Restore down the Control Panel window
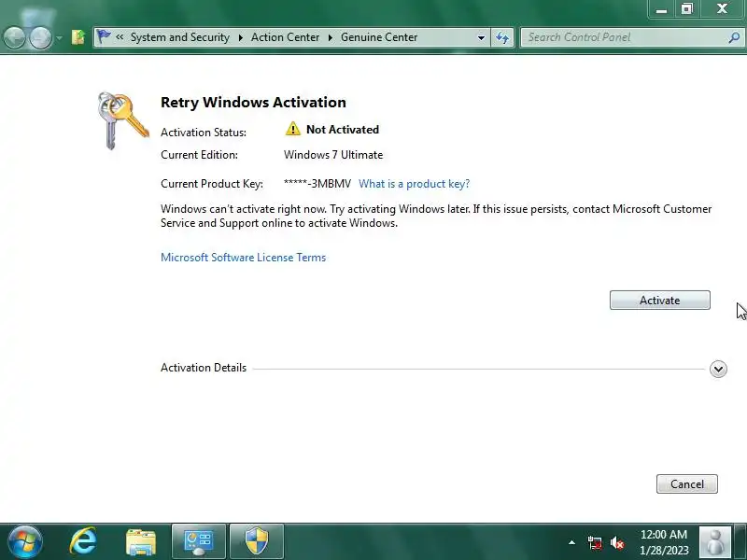 tap(686, 8)
